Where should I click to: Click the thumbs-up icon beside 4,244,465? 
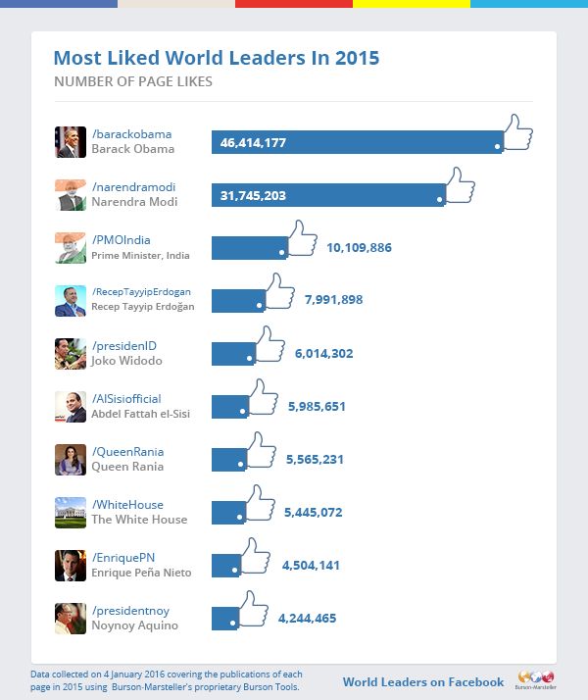(252, 610)
